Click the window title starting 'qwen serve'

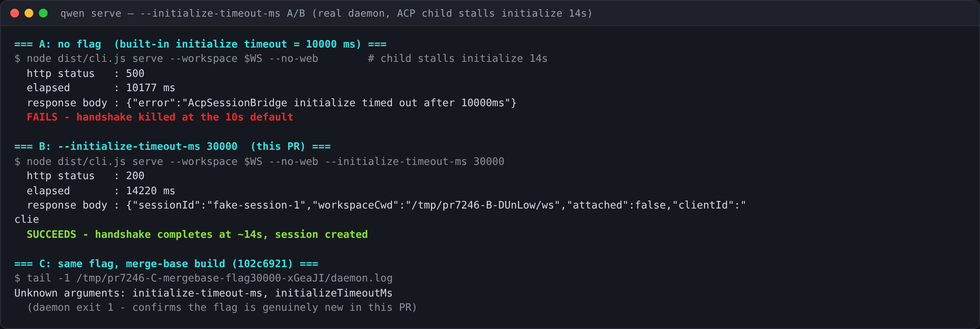[326, 13]
